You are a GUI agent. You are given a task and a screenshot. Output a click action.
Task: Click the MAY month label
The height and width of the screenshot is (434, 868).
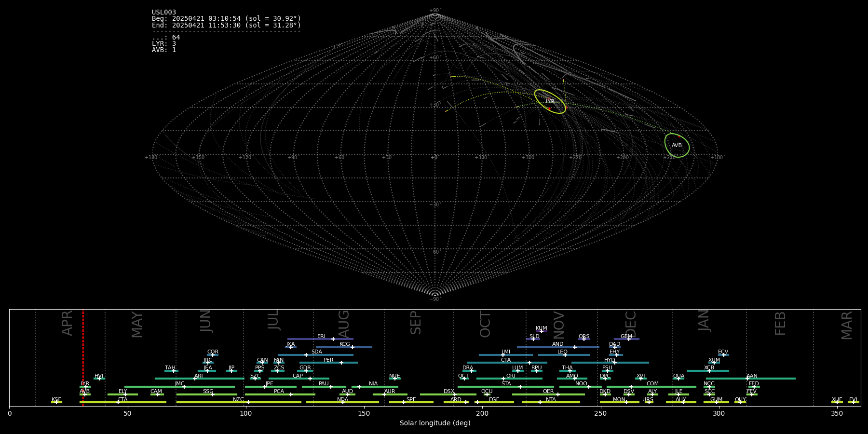(137, 325)
